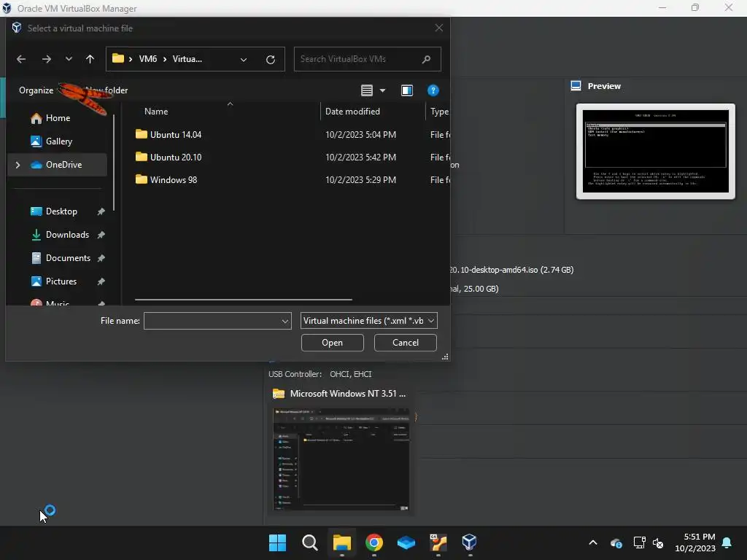Open Virtual machine files type filter
This screenshot has width=747, height=560.
[368, 321]
